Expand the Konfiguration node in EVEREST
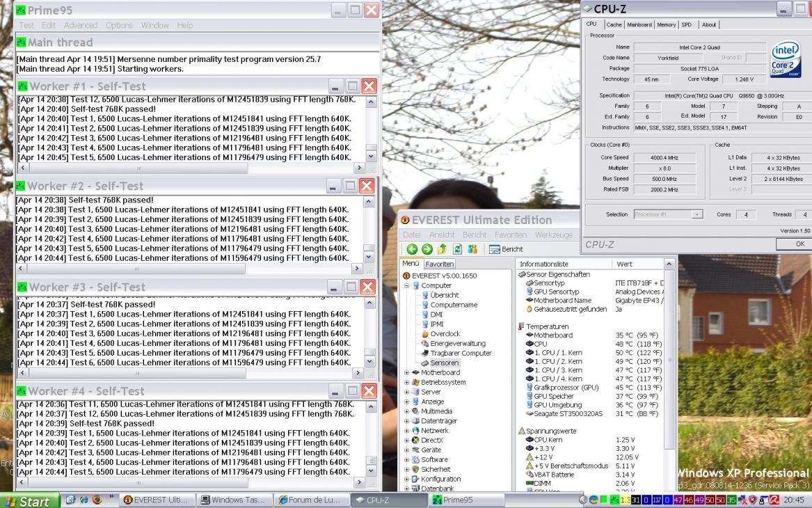 (406, 479)
